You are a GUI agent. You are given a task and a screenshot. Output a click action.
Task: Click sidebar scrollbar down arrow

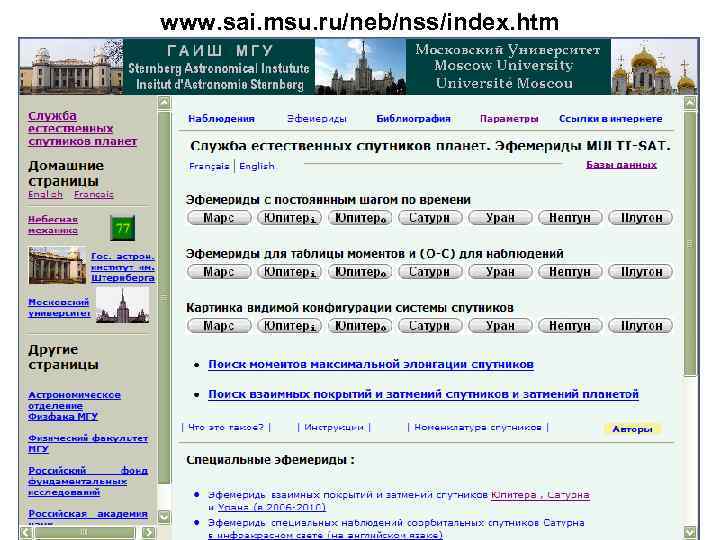tap(164, 517)
